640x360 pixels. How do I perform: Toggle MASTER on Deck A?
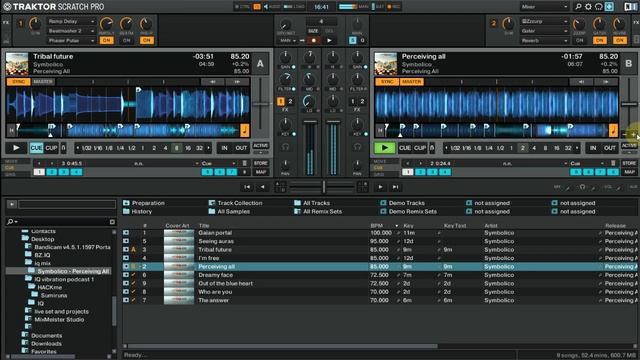point(43,82)
